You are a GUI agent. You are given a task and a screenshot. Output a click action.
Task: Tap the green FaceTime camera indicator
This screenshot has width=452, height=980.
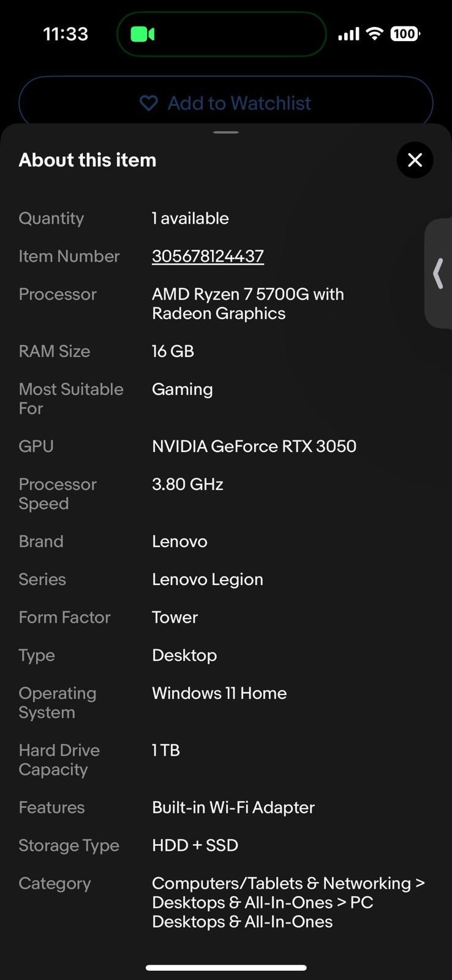tap(142, 34)
